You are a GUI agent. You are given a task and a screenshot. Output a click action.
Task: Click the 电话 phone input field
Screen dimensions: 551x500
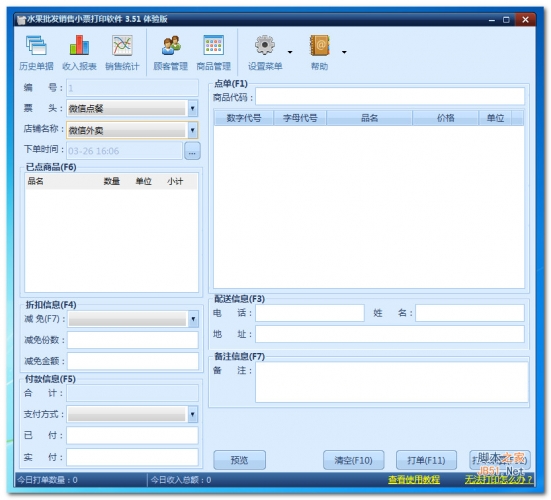coord(310,313)
